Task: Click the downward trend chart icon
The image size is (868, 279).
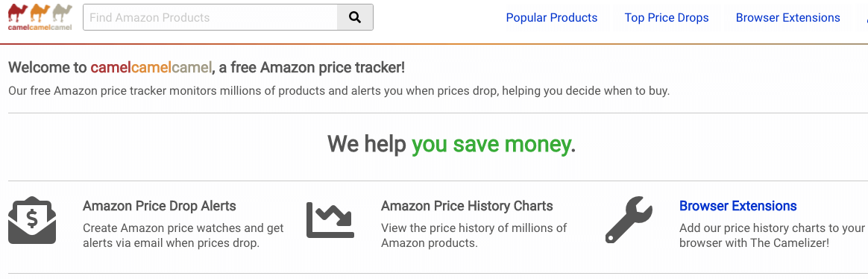Action: [330, 220]
